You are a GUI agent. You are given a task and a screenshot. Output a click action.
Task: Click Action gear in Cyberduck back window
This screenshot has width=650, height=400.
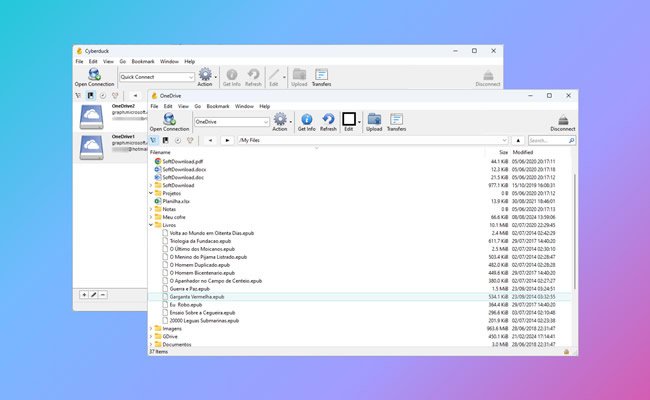click(205, 74)
